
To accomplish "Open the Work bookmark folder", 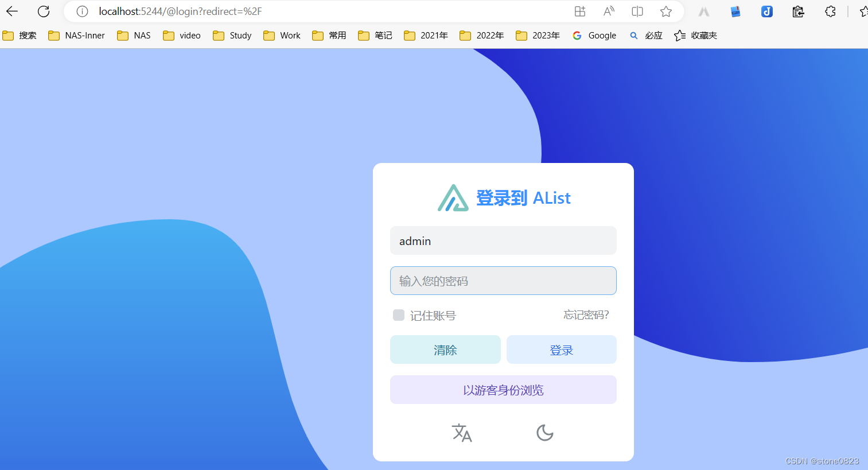I will 282,36.
